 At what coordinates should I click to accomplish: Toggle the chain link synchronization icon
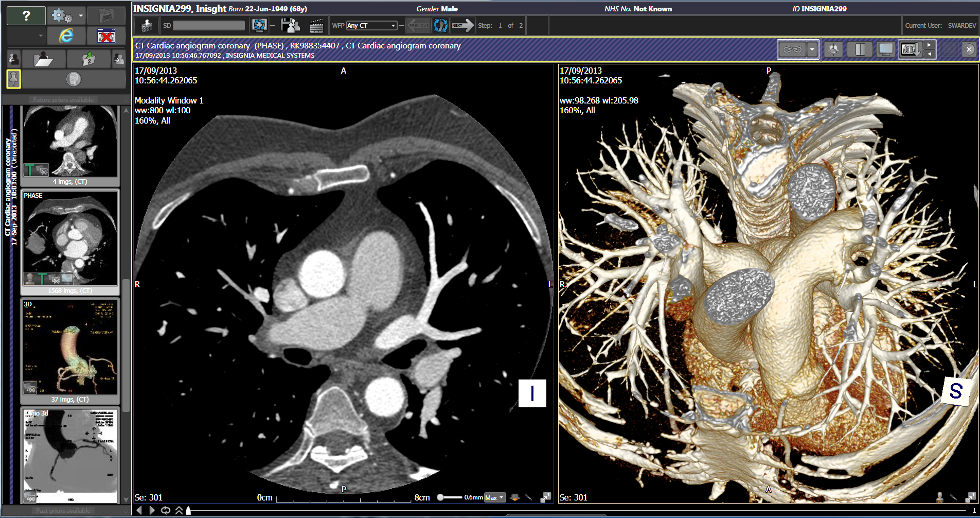coord(793,49)
